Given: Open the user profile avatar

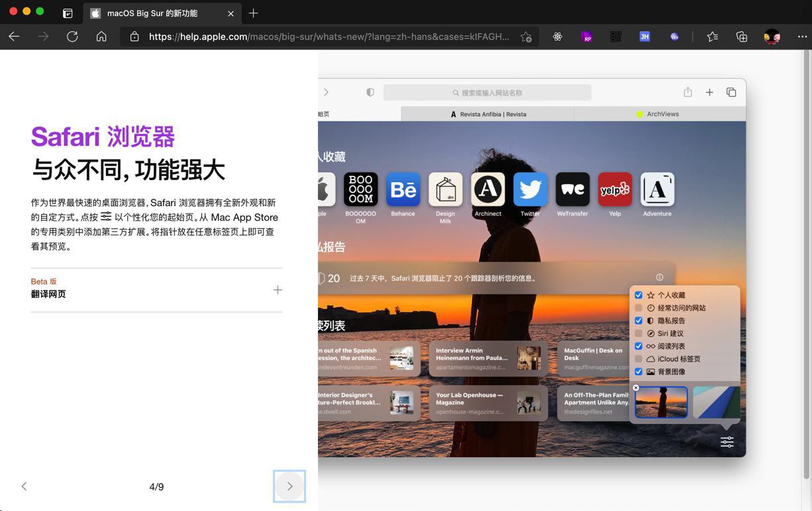Looking at the screenshot, I should [x=772, y=37].
